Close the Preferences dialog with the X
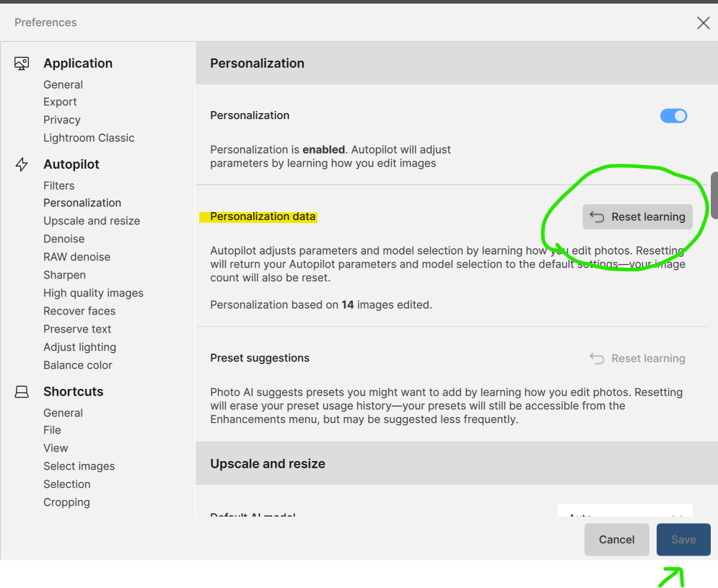Viewport: 718px width, 588px height. click(703, 22)
